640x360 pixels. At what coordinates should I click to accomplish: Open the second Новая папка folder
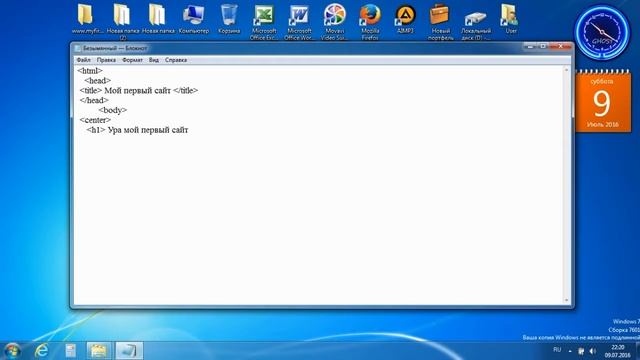(x=158, y=19)
